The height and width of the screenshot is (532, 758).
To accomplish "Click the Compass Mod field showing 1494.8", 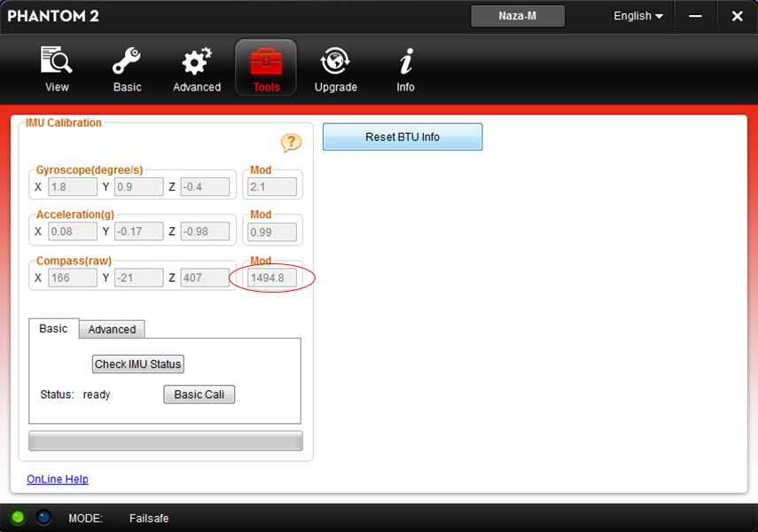I will (x=272, y=278).
